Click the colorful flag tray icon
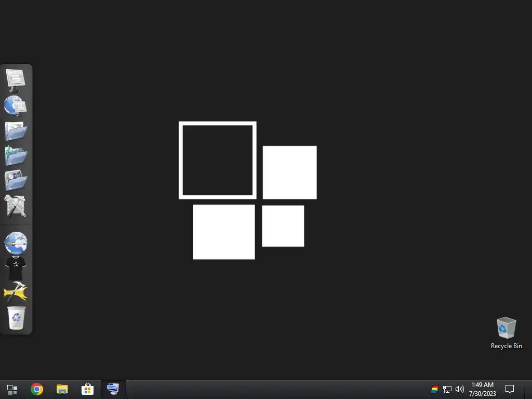Screen dimensions: 532x399 tap(435, 389)
